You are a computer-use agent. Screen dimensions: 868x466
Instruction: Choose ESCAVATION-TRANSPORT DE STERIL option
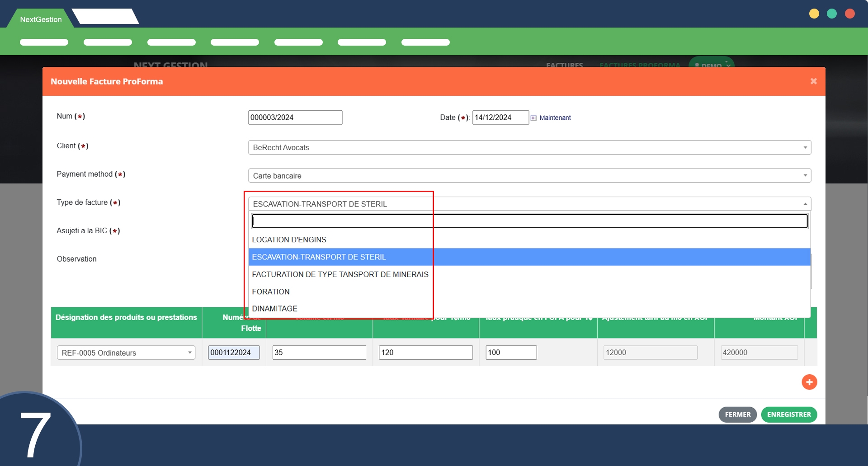319,257
